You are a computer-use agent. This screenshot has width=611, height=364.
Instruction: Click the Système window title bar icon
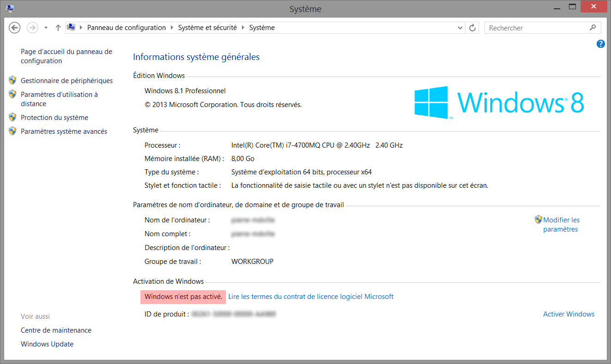9,8
